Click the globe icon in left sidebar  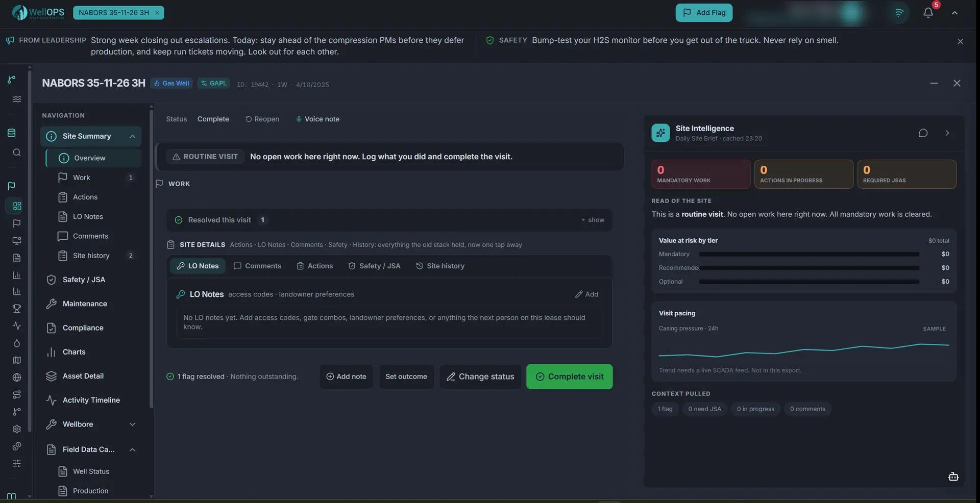click(x=16, y=378)
